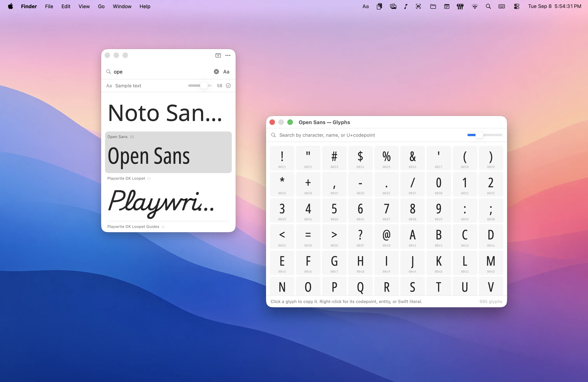Click the window pin icon in font picker
Screen dimensions: 588x382
click(218, 55)
